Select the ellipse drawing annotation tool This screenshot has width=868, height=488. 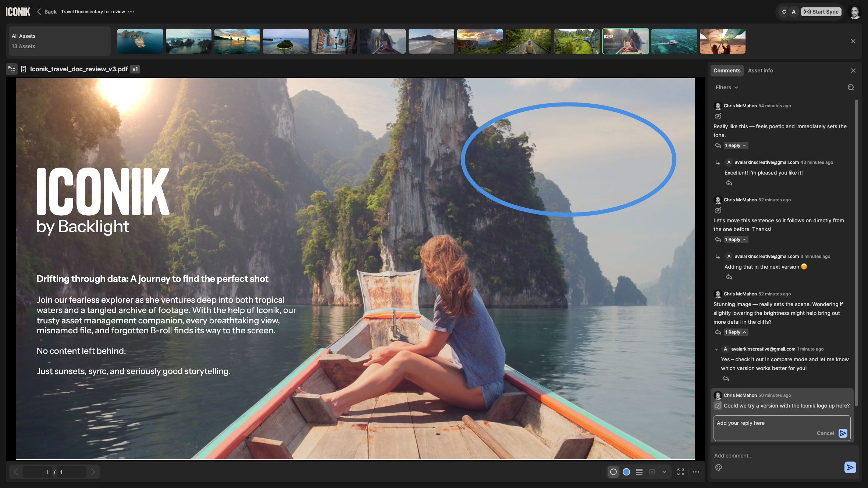pyautogui.click(x=613, y=472)
